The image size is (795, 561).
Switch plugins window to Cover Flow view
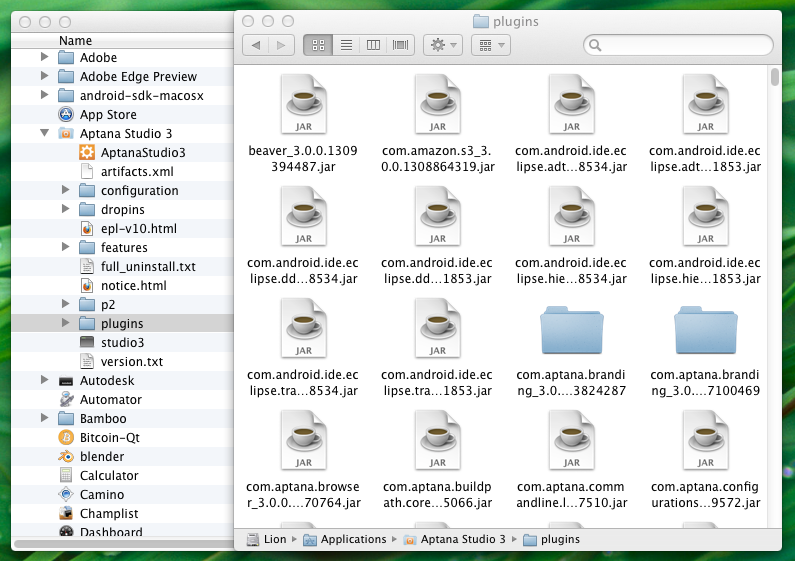click(x=401, y=45)
